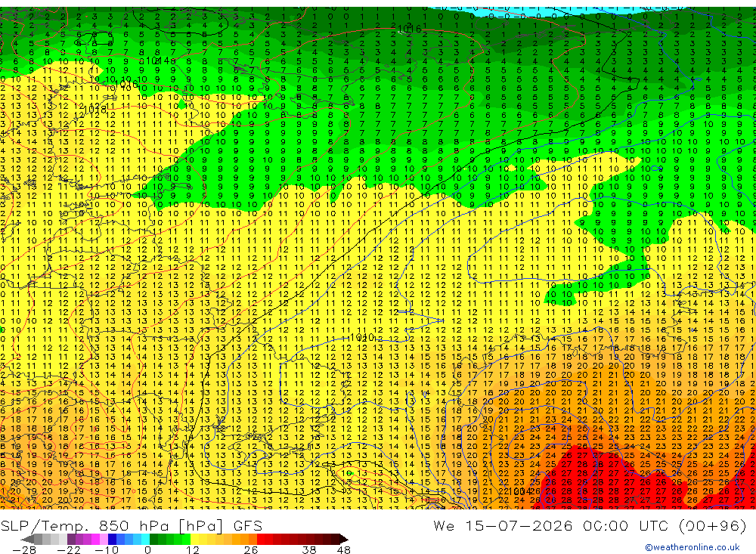Click the 1018 isobar label on the left side
Image resolution: width=756 pixels, height=554 pixels.
(x=94, y=110)
